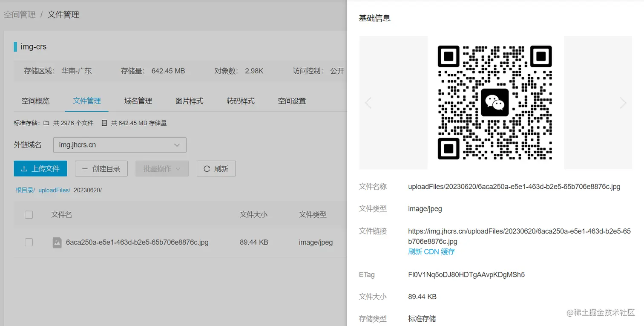Click the image/jpeg file type value in details

pos(425,209)
